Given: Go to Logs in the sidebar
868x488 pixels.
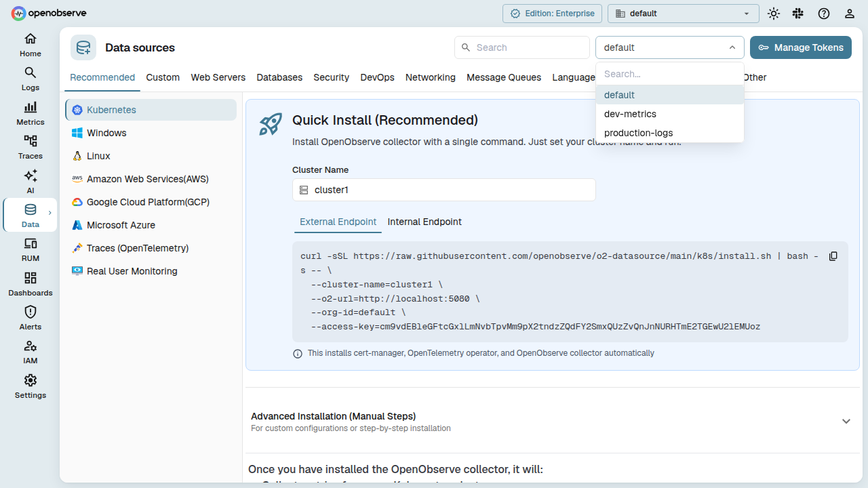Looking at the screenshot, I should 31,79.
